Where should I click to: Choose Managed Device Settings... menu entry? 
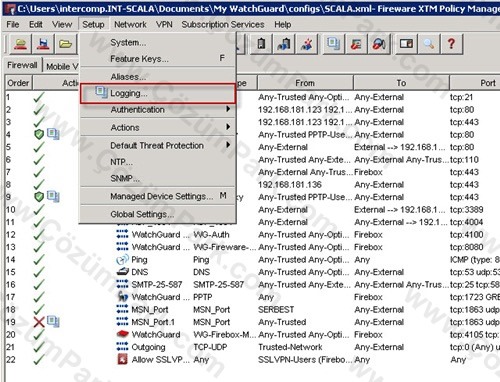[x=158, y=196]
